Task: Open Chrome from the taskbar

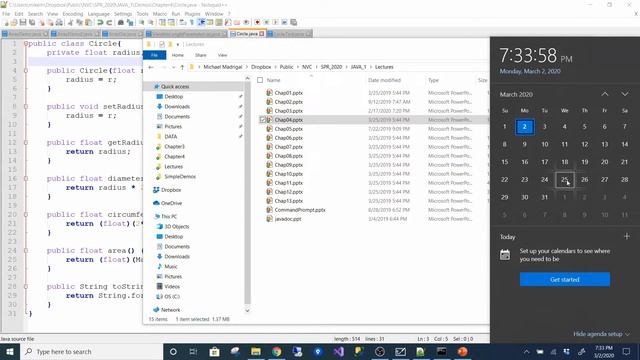Action: pos(277,351)
